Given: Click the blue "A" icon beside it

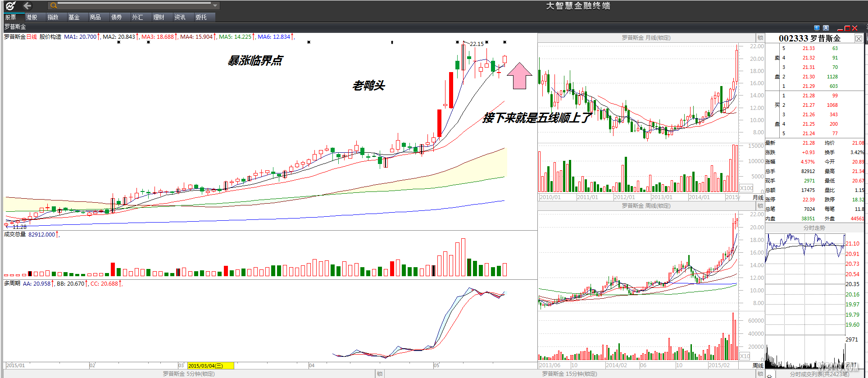Looking at the screenshot, I should point(826,28).
